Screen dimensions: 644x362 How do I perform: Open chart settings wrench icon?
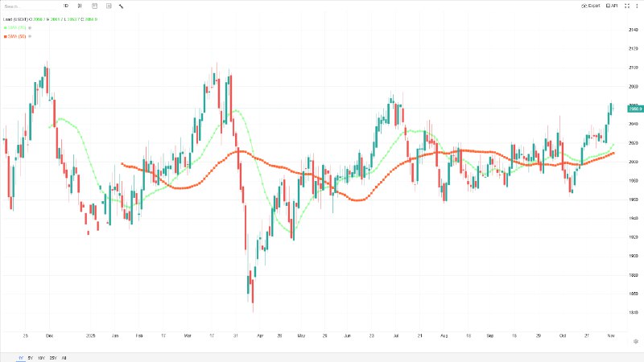(121, 6)
